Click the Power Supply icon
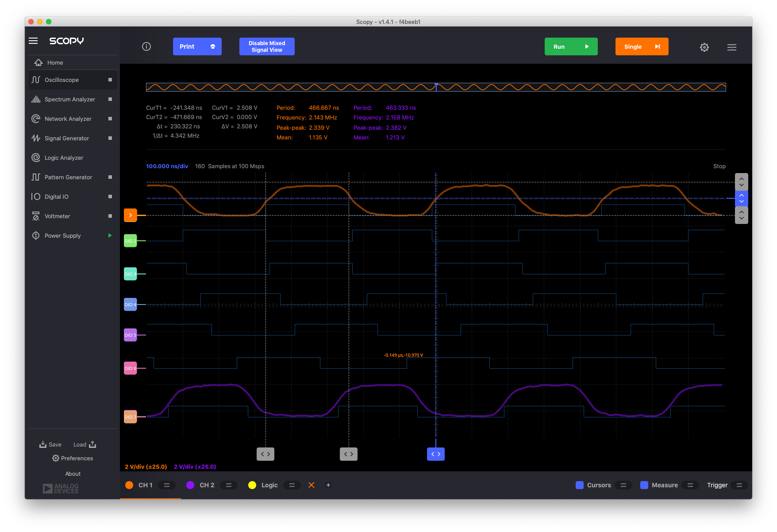 pyautogui.click(x=36, y=235)
